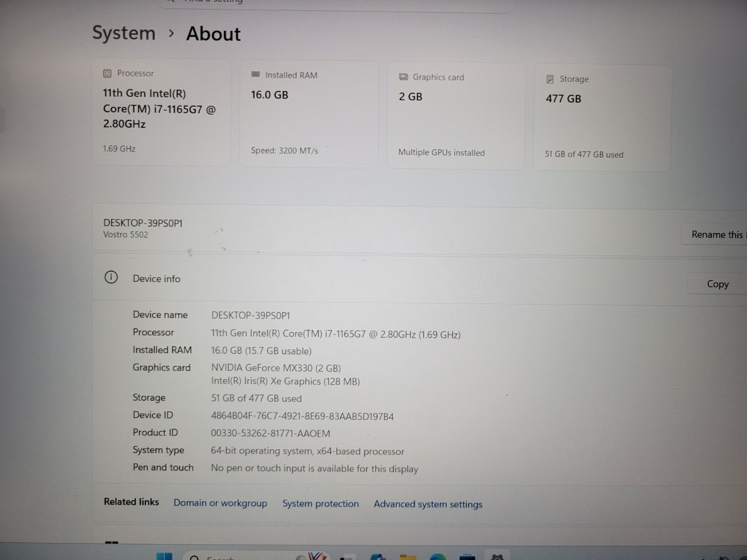Open the Storage 477 GB card
Viewport: 747px width, 560px height.
click(602, 118)
